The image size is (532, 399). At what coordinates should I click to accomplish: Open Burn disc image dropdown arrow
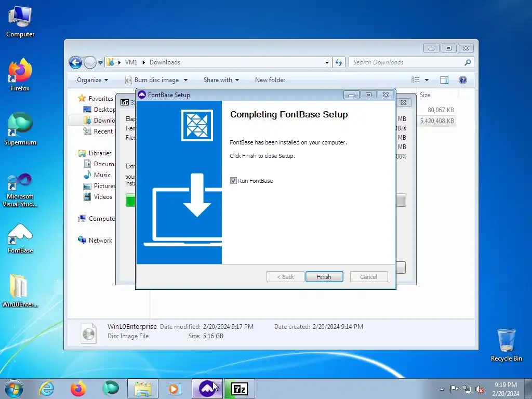click(185, 80)
